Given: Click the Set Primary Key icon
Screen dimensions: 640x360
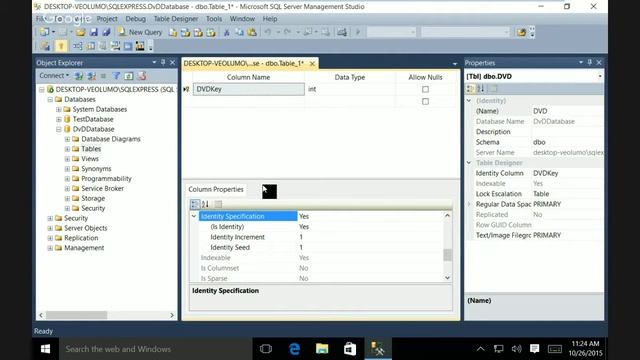Looking at the screenshot, I should [x=61, y=46].
